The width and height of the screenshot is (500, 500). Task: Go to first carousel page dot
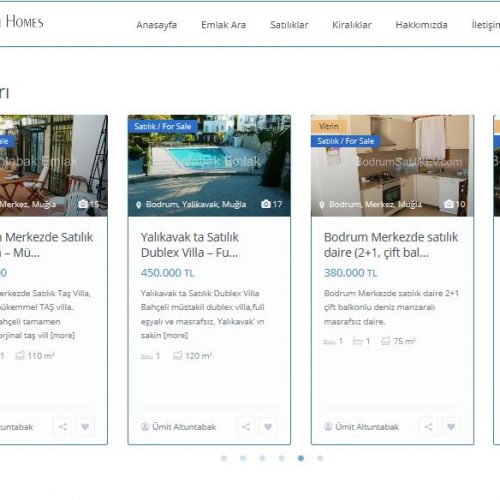click(x=224, y=458)
